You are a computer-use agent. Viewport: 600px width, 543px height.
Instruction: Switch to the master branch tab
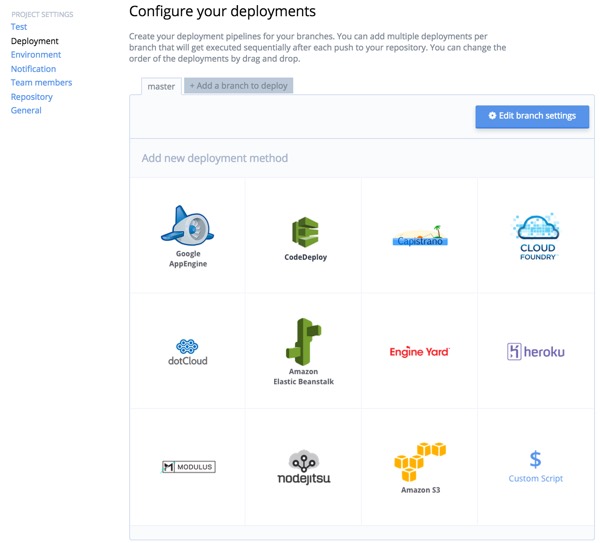161,86
